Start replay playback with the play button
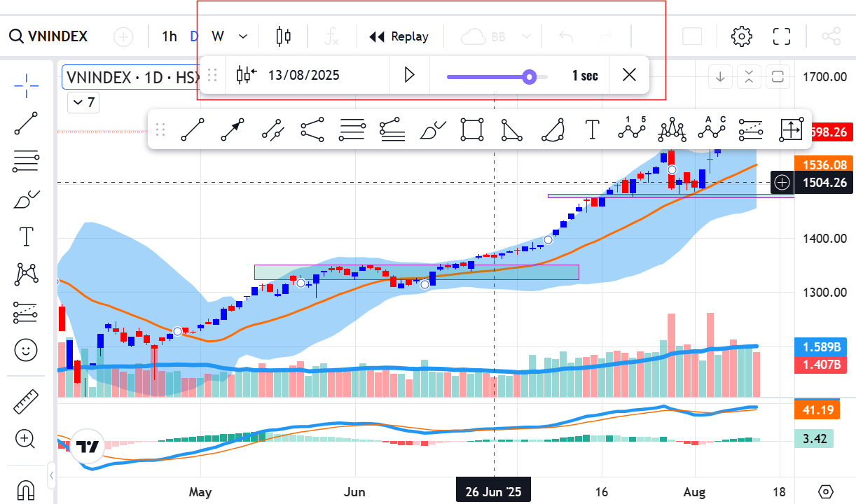856x504 pixels. pyautogui.click(x=410, y=75)
